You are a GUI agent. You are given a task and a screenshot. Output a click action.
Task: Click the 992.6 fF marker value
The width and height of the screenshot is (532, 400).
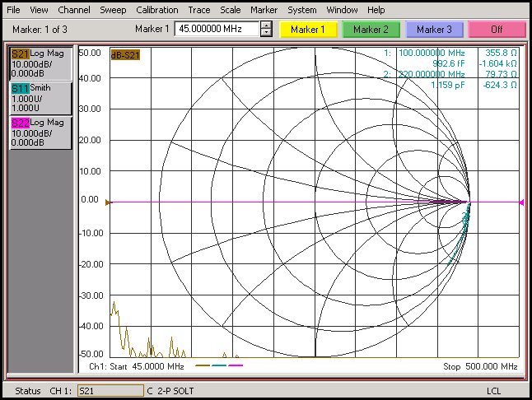click(x=449, y=63)
